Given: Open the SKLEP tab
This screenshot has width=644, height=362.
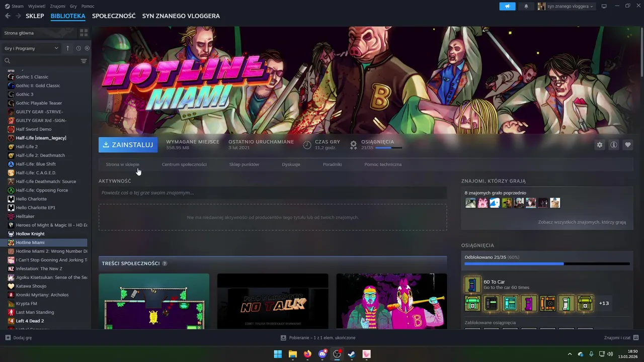Looking at the screenshot, I should coord(35,16).
